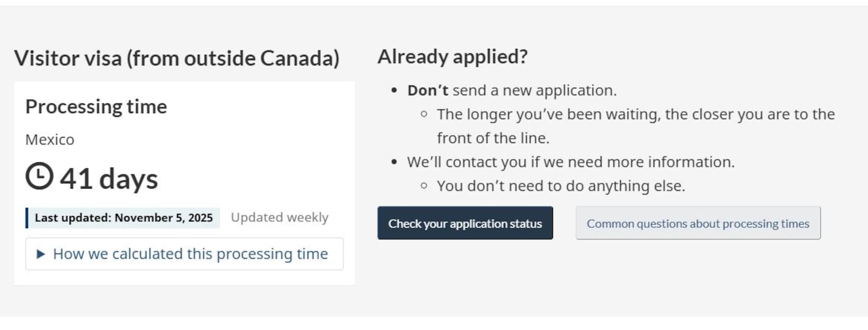This screenshot has height=330, width=868.
Task: Click the "Updated weekly" text
Action: pos(280,218)
